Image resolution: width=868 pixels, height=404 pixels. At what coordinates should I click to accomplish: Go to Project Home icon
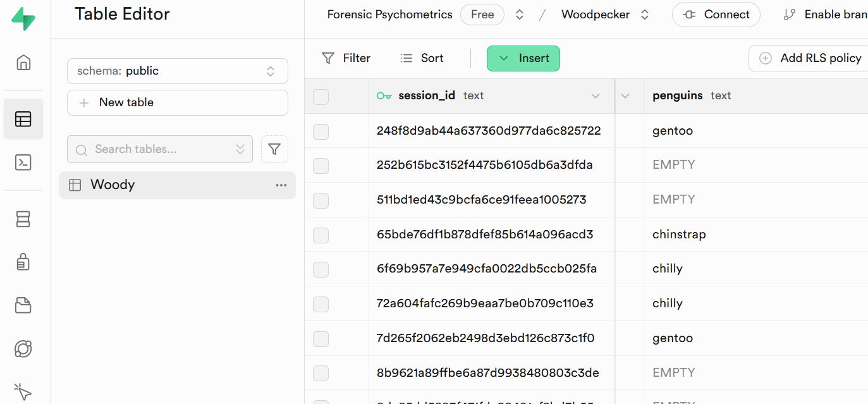[23, 63]
